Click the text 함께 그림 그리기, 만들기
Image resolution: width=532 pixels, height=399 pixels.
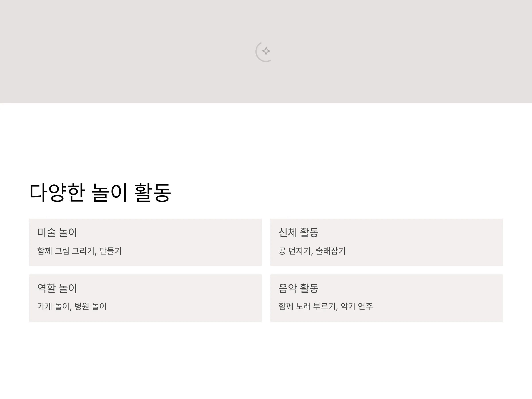coord(79,251)
